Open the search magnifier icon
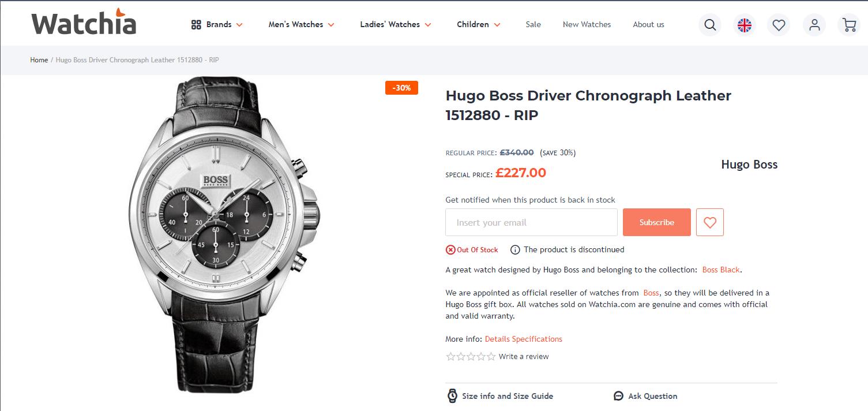Screen dimensions: 868x411 [x=710, y=25]
